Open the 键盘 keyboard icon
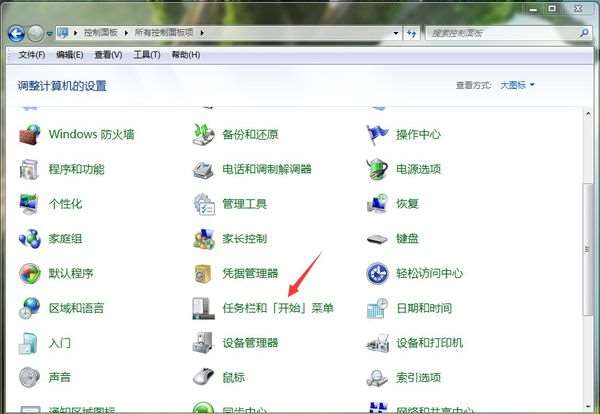600x414 pixels. coord(377,239)
